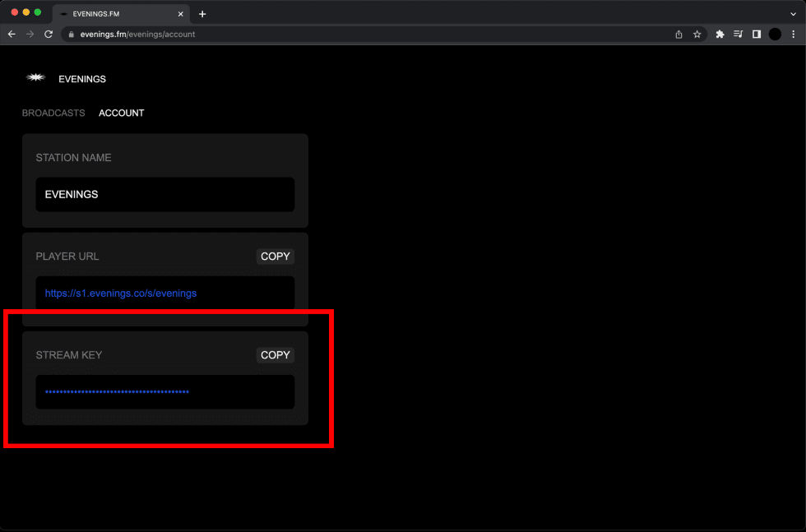Close the EVENINGS.FM tab
This screenshot has width=806, height=532.
pyautogui.click(x=180, y=14)
